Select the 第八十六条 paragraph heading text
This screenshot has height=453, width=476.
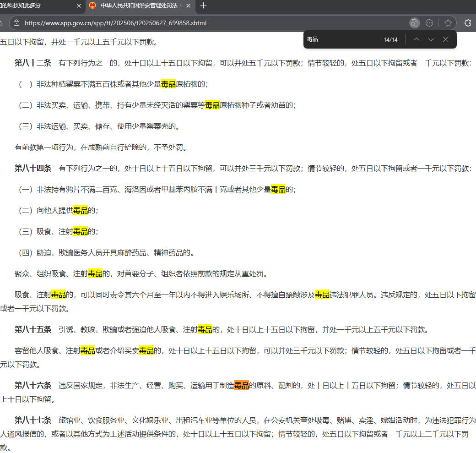(x=32, y=385)
